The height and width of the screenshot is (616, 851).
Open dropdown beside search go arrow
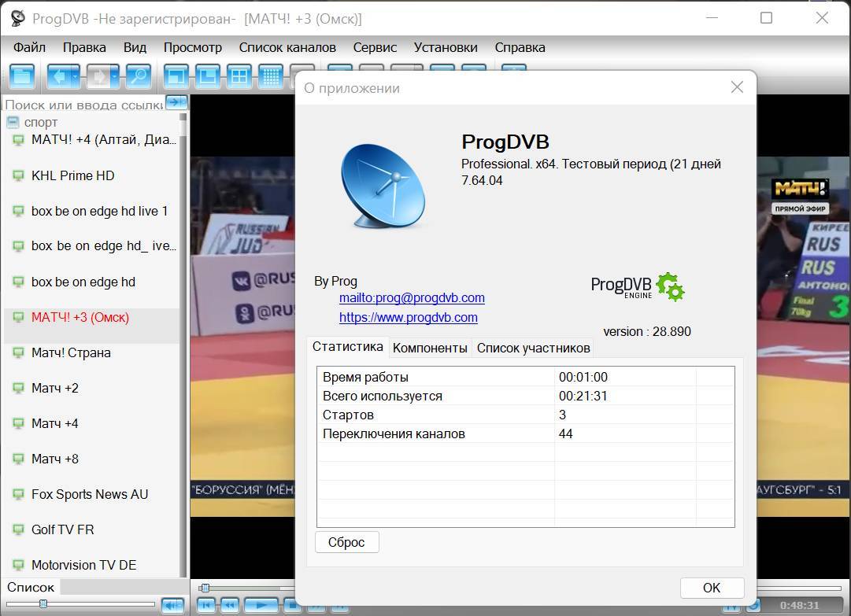tap(185, 101)
